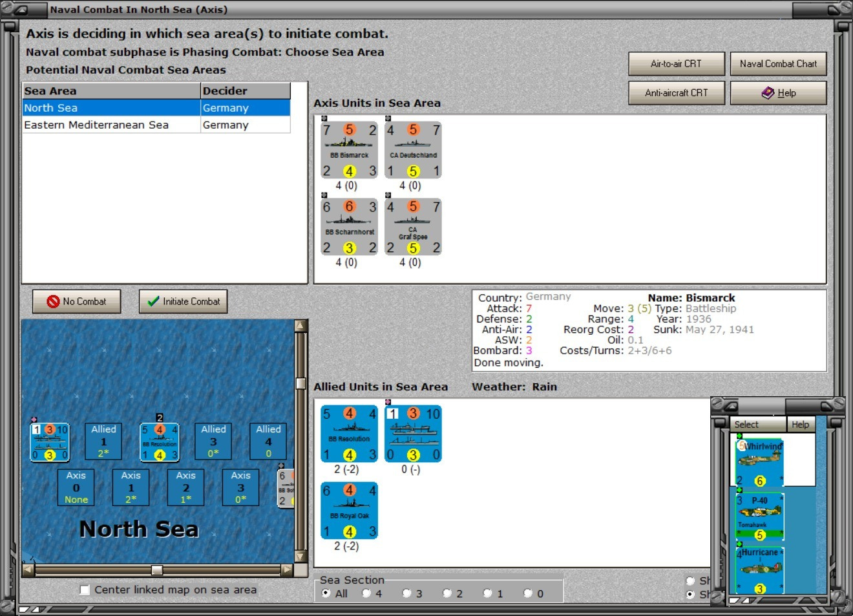
Task: Choose the Hurricane aircraft counter
Action: 760,571
